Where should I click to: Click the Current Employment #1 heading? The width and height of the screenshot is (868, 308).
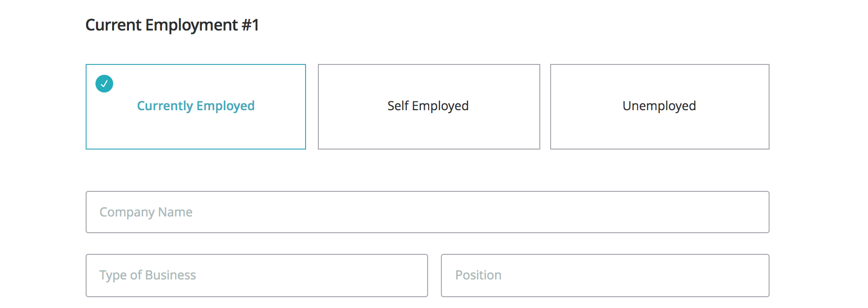click(172, 25)
